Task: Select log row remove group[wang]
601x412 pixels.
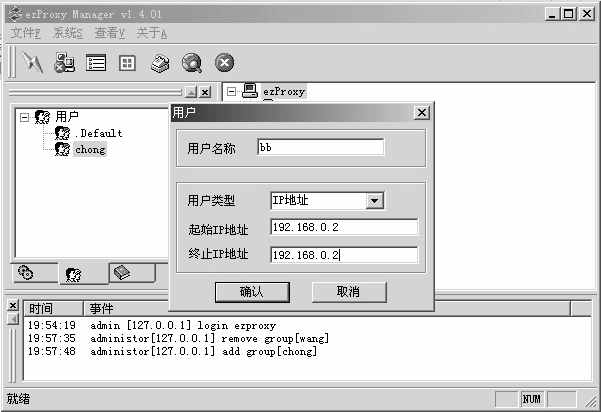Action: pyautogui.click(x=178, y=338)
